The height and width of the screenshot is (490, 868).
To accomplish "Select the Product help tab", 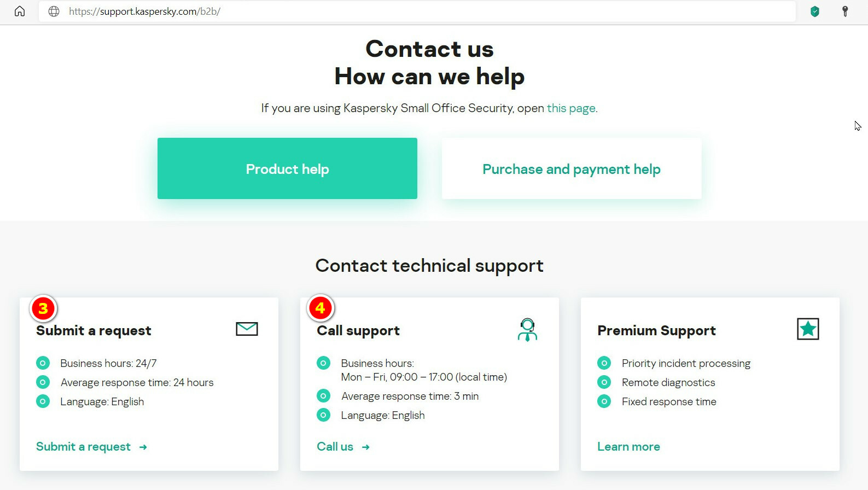I will coord(287,168).
